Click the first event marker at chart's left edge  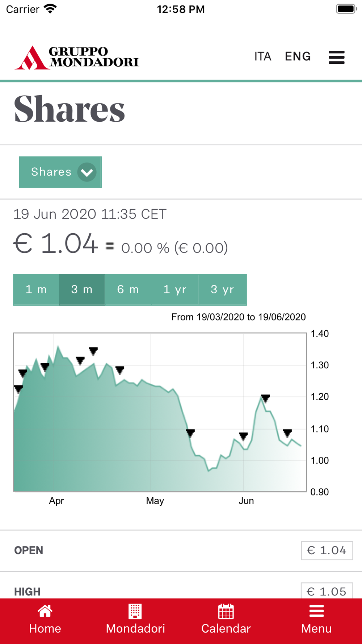pos(18,389)
